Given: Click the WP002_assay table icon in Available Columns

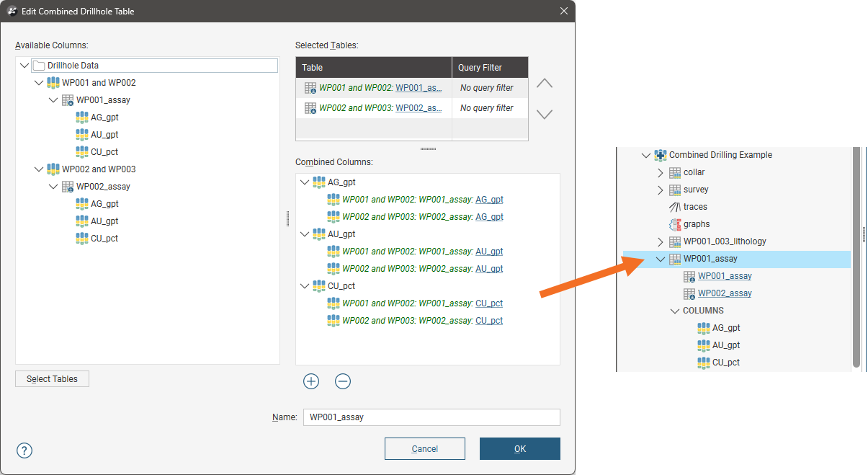Looking at the screenshot, I should (x=68, y=187).
